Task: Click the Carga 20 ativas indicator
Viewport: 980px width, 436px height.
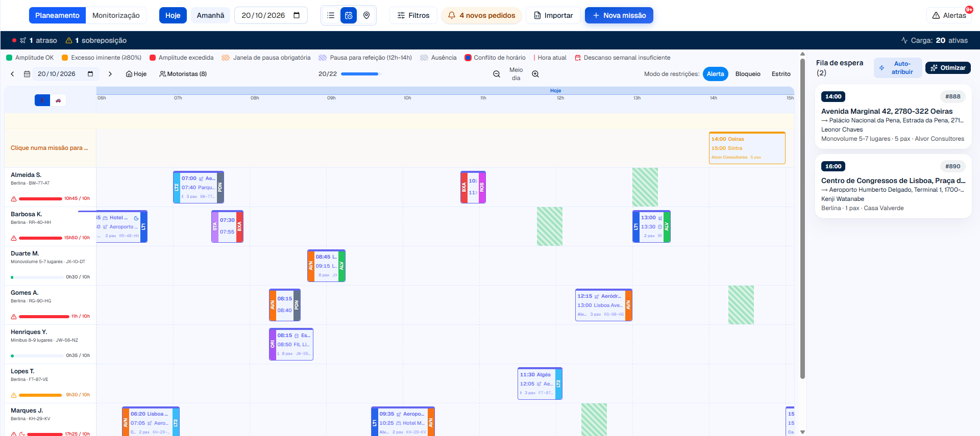Action: [934, 40]
